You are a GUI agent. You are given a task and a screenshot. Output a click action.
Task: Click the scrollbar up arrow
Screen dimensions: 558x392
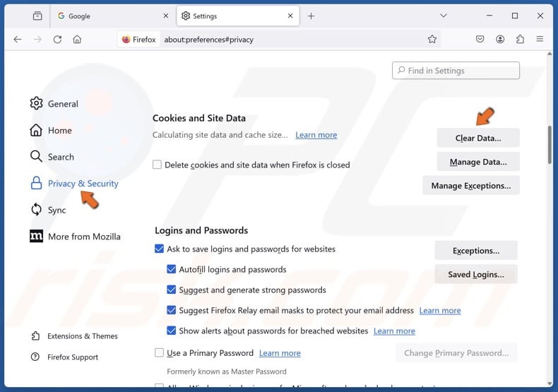[x=550, y=54]
